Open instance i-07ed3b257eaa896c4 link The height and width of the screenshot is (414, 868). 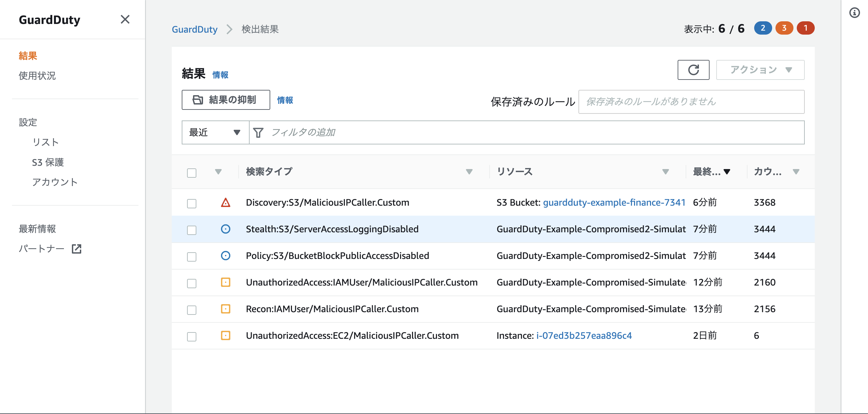point(584,335)
